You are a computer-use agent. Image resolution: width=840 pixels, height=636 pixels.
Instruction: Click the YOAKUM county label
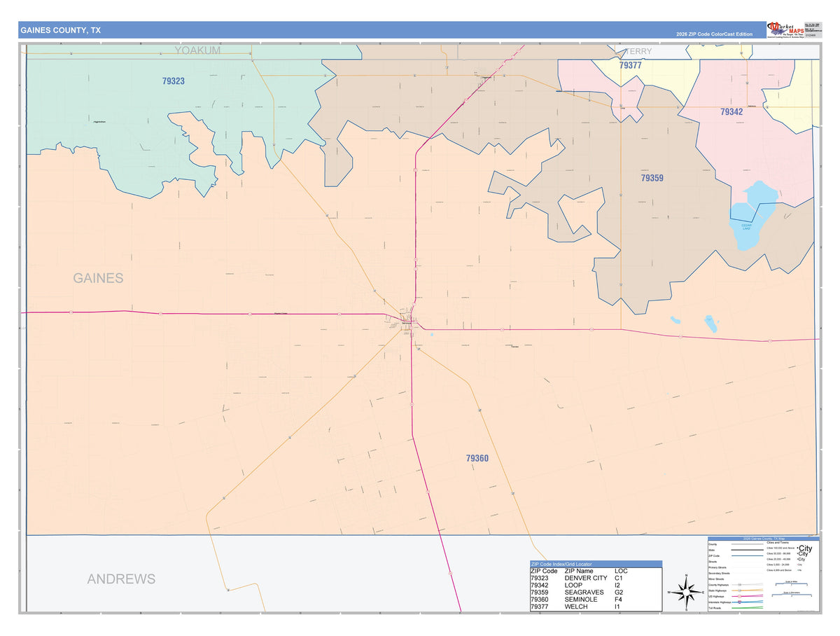click(x=197, y=50)
